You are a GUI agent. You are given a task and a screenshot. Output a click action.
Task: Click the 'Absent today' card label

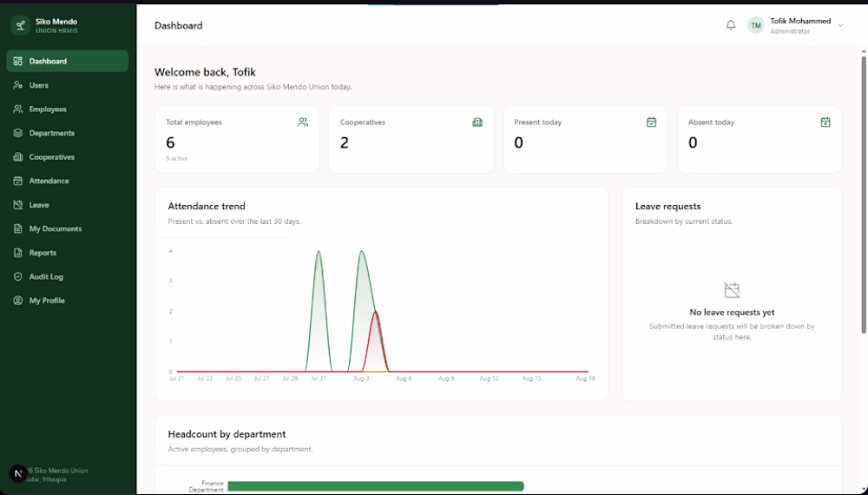[712, 122]
